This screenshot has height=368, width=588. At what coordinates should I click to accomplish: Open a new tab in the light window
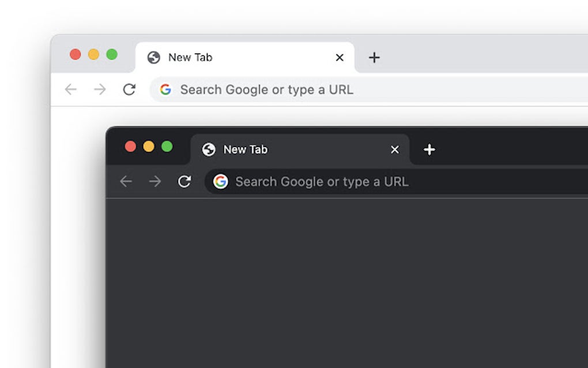[374, 58]
